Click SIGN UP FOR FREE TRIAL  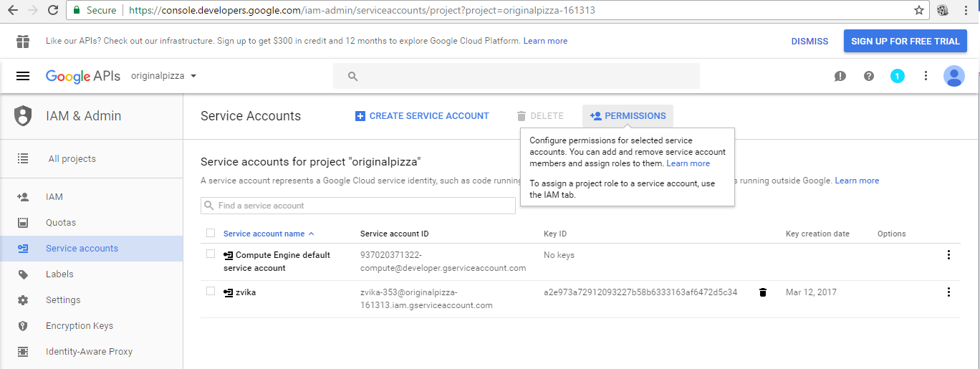pyautogui.click(x=905, y=42)
